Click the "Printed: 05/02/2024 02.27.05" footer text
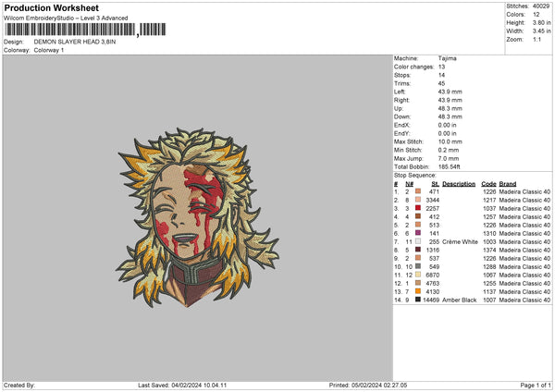Viewport: 555px width, 392px height. [368, 386]
